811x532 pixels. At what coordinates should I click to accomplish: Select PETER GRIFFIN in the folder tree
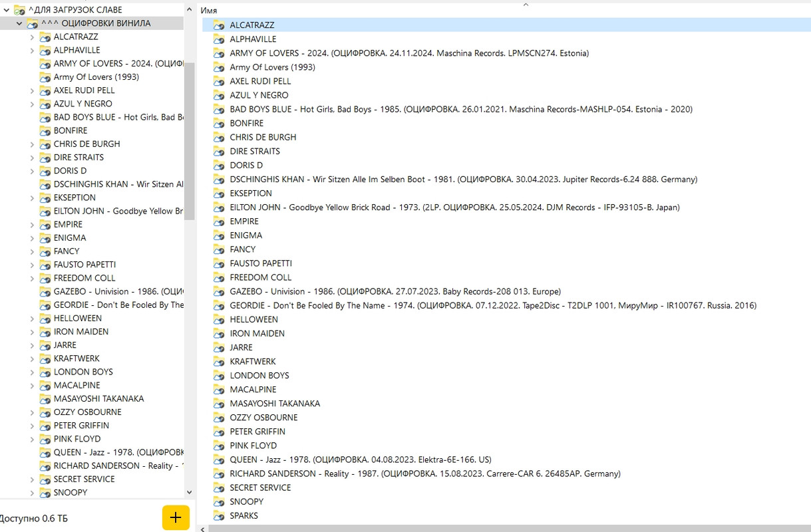pyautogui.click(x=81, y=426)
